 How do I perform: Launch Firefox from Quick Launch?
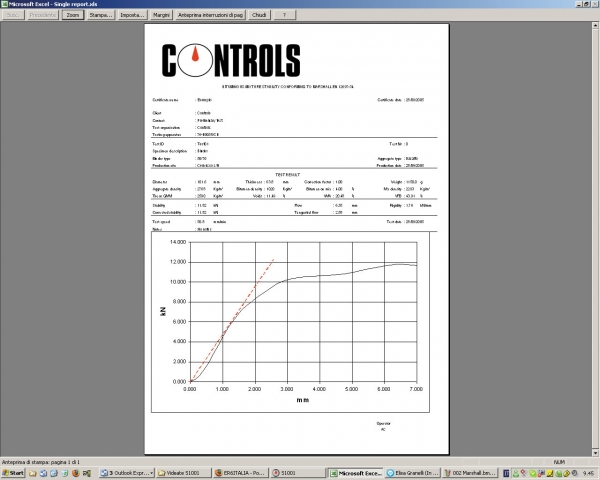coord(75,473)
